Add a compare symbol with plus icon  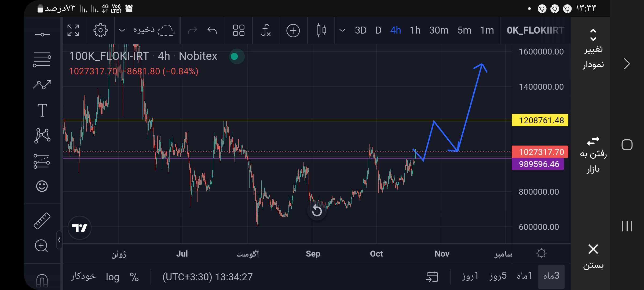[x=293, y=30]
